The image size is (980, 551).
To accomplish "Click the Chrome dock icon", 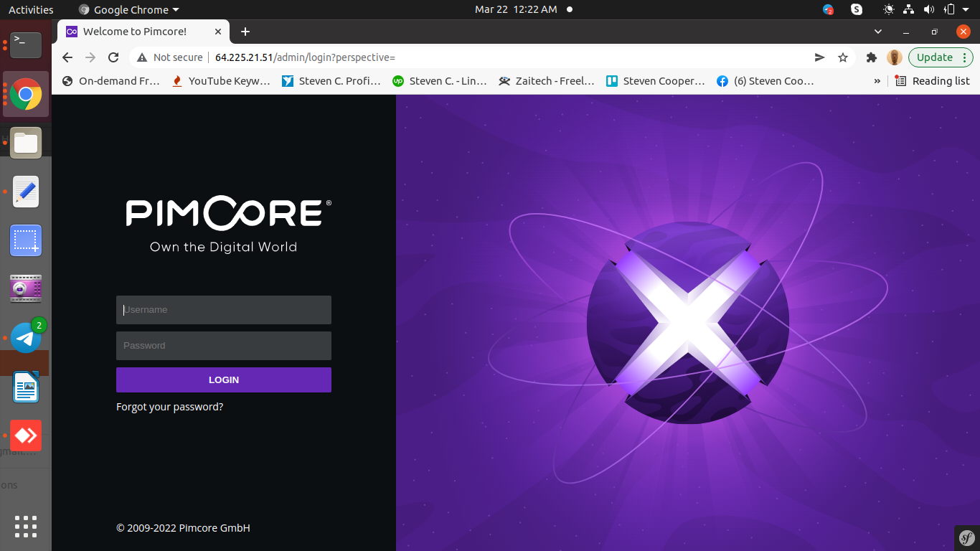I will coord(26,94).
